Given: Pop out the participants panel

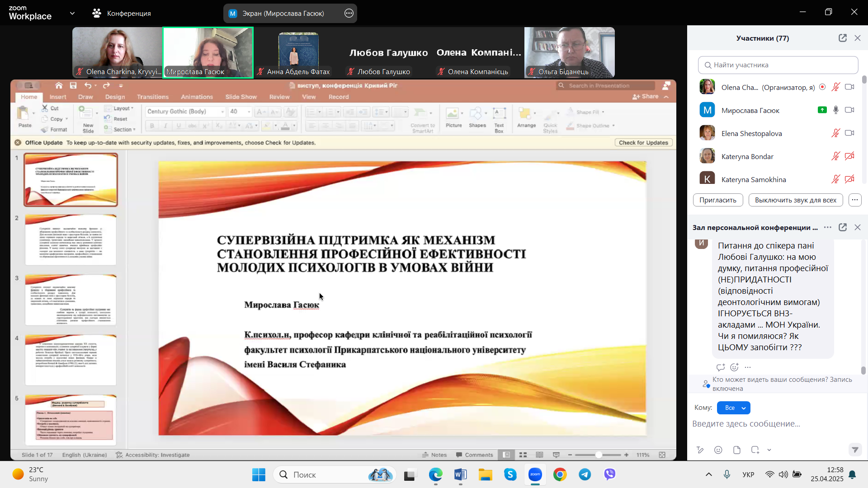Looking at the screenshot, I should coord(842,38).
